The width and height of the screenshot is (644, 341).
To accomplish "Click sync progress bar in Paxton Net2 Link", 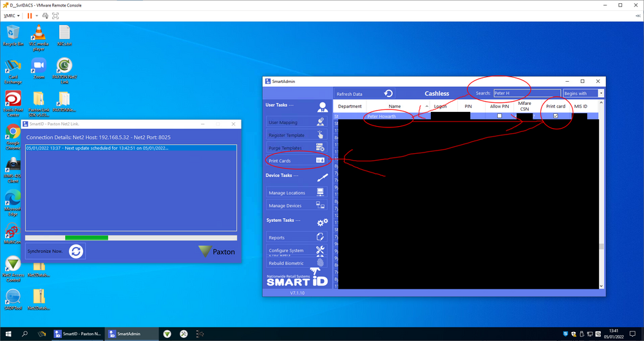I will point(131,237).
